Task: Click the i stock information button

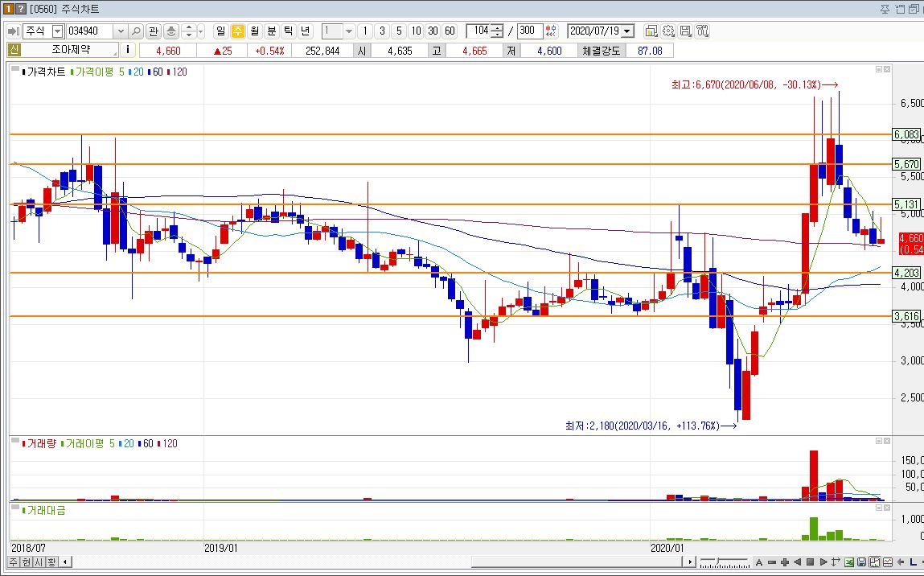Action: [x=128, y=50]
